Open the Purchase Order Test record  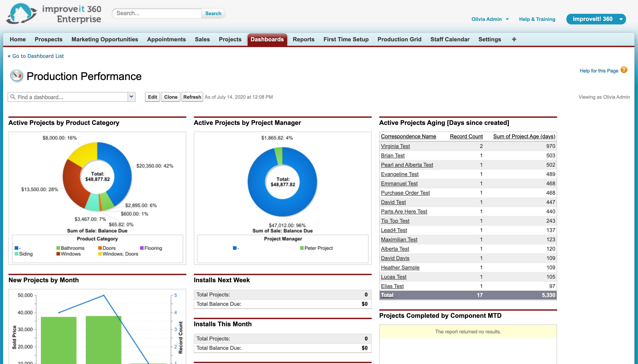tap(405, 193)
